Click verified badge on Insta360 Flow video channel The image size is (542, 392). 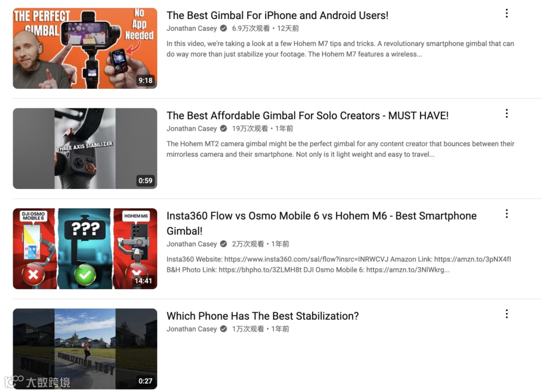(x=224, y=244)
